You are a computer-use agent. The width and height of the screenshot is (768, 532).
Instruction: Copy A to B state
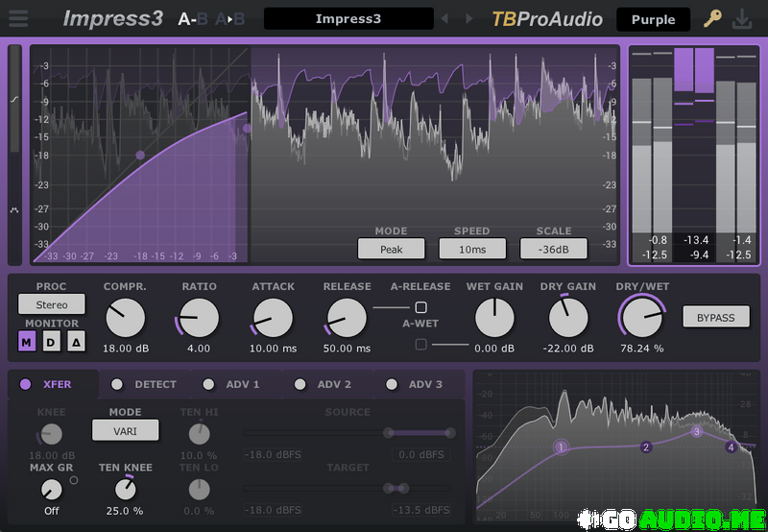point(229,19)
